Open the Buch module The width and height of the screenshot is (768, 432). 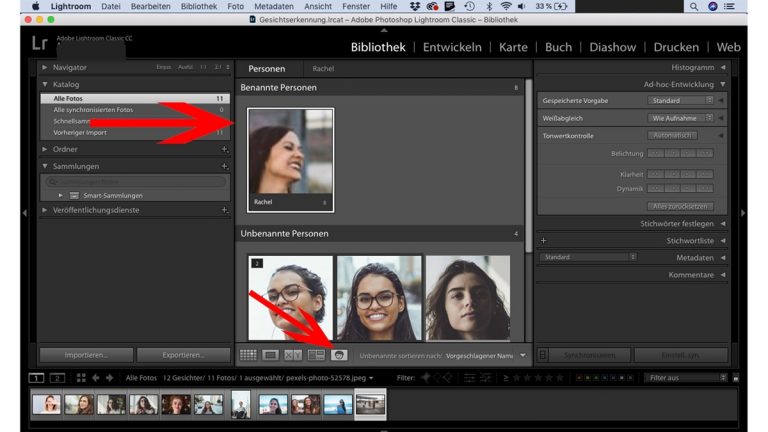click(x=558, y=47)
